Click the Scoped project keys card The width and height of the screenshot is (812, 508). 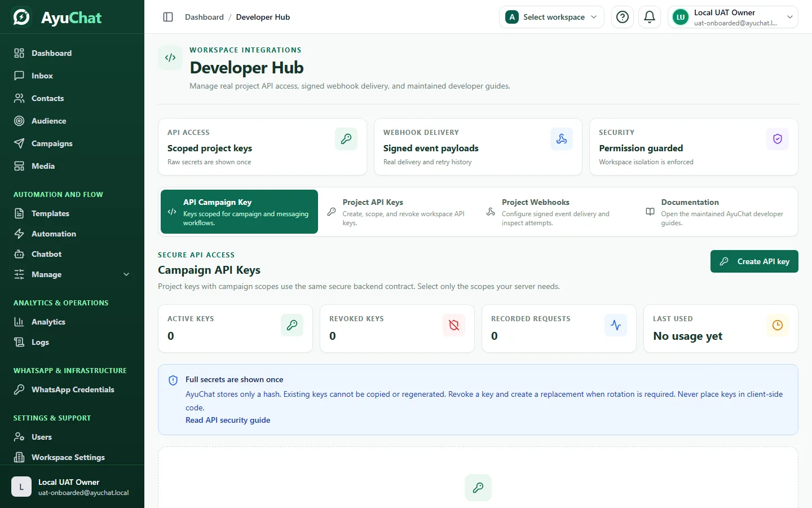point(262,147)
